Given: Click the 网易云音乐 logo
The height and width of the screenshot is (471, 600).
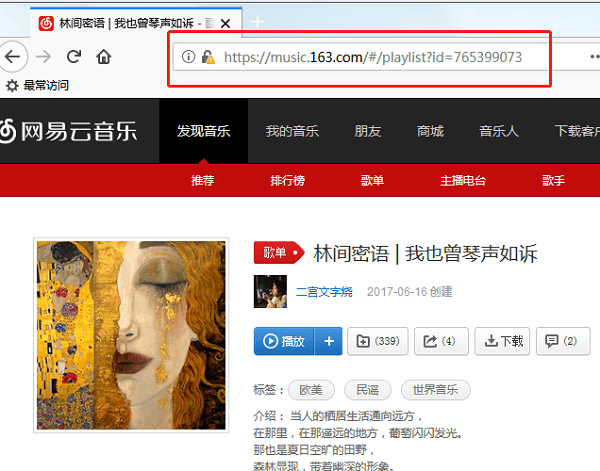Looking at the screenshot, I should coord(68,131).
